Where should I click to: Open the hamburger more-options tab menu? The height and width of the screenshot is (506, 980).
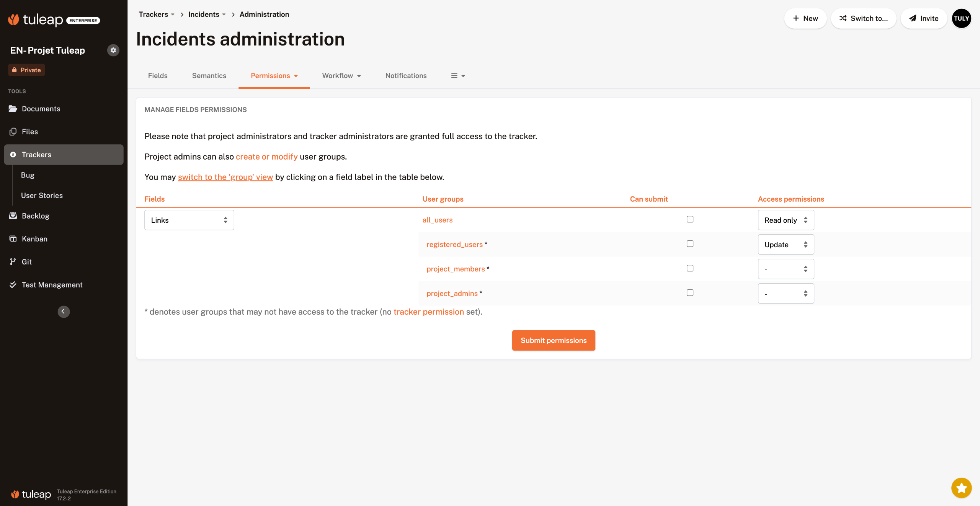click(458, 76)
